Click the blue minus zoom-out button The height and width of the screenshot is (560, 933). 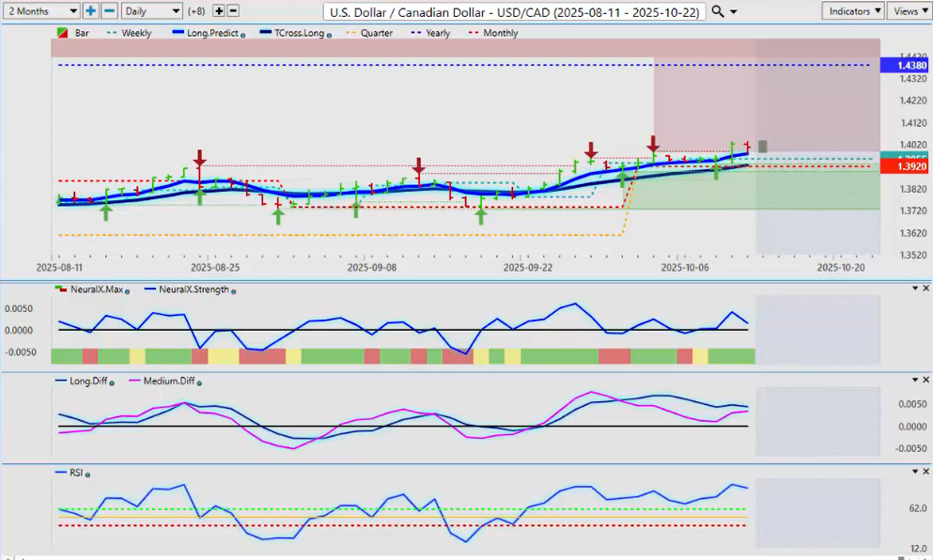(109, 10)
